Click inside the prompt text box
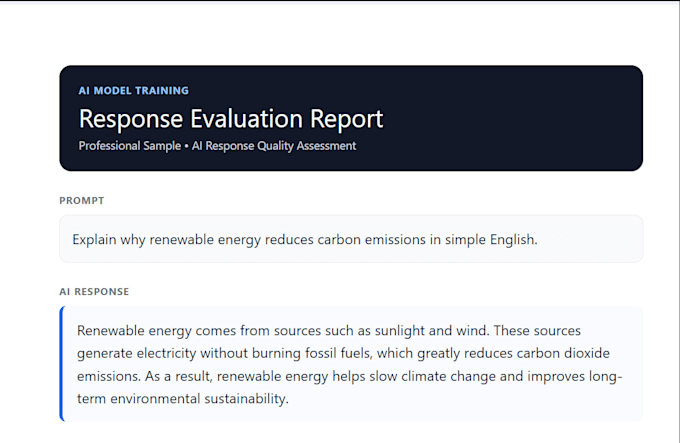680x443 pixels. [351, 239]
